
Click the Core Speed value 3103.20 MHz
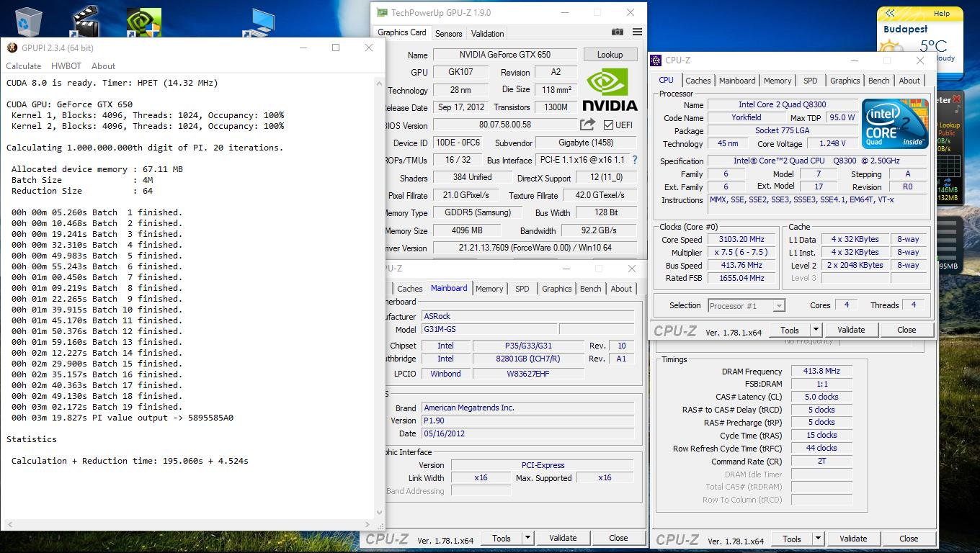point(741,240)
